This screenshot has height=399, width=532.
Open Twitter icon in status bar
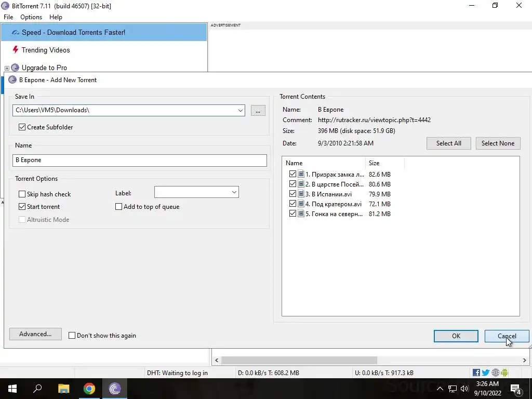(486, 373)
